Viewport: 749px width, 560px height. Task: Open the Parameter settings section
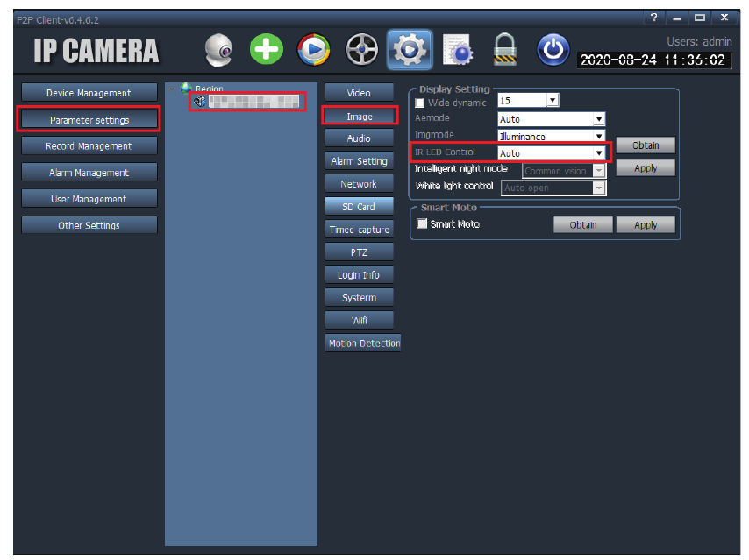pos(89,119)
